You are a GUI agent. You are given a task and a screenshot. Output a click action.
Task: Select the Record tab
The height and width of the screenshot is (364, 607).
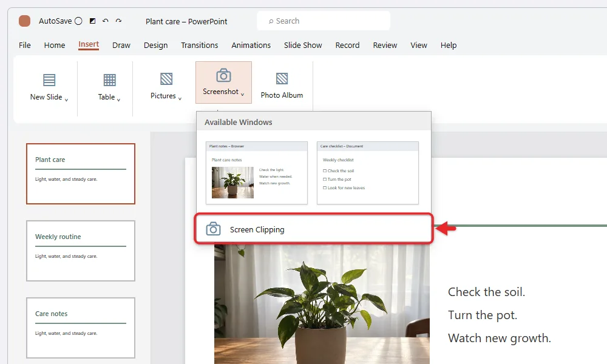347,45
